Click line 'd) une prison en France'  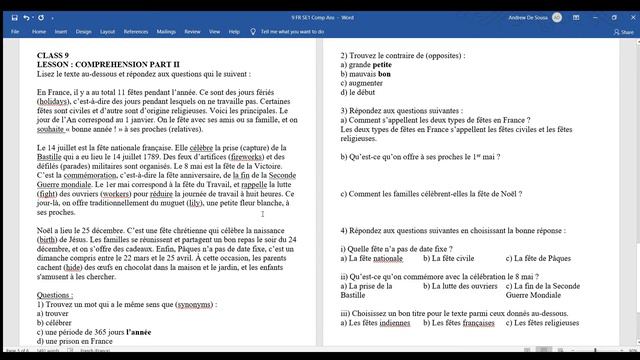point(75,341)
